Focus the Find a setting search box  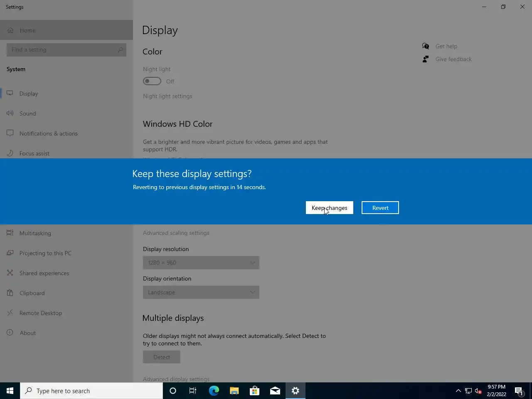tap(66, 50)
